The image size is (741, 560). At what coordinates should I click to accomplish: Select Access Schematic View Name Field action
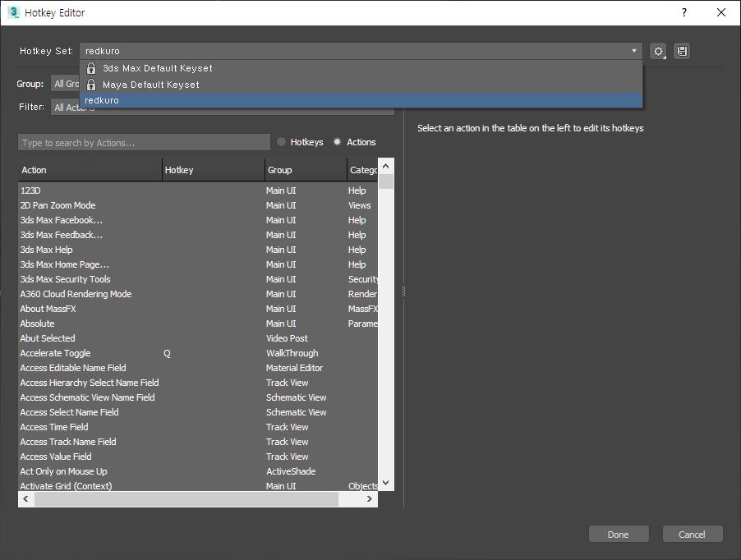pos(198,397)
